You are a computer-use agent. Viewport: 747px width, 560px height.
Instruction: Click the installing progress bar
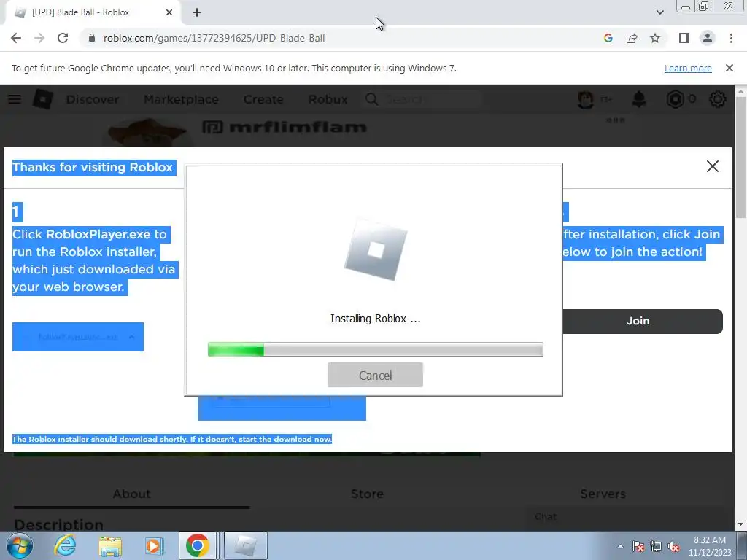pos(376,349)
